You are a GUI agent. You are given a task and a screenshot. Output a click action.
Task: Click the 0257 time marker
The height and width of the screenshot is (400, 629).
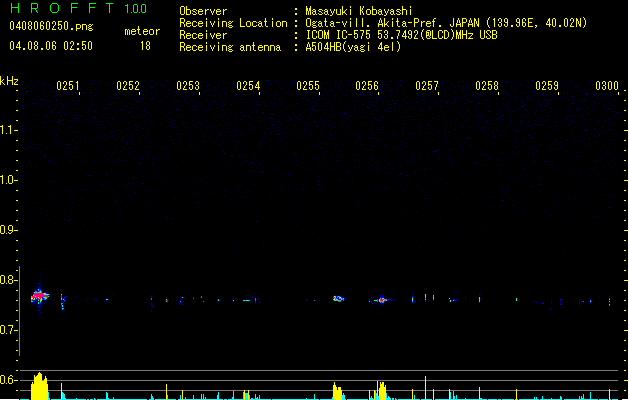427,86
